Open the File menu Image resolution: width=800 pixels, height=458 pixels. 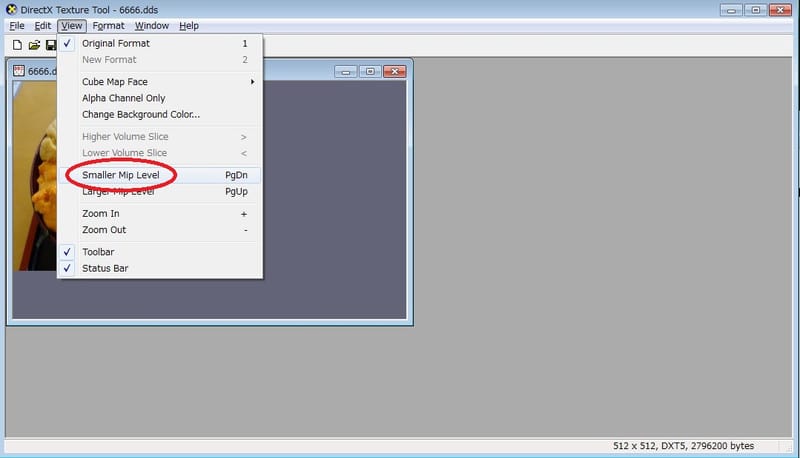coord(16,26)
